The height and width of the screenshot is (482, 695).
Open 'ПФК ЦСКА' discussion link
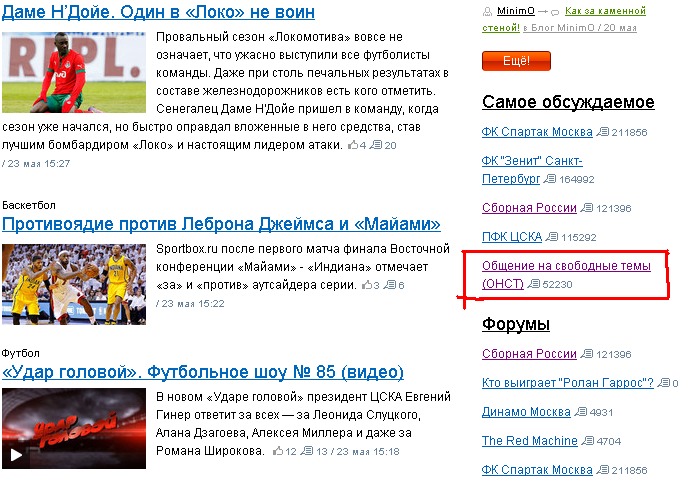pyautogui.click(x=512, y=237)
